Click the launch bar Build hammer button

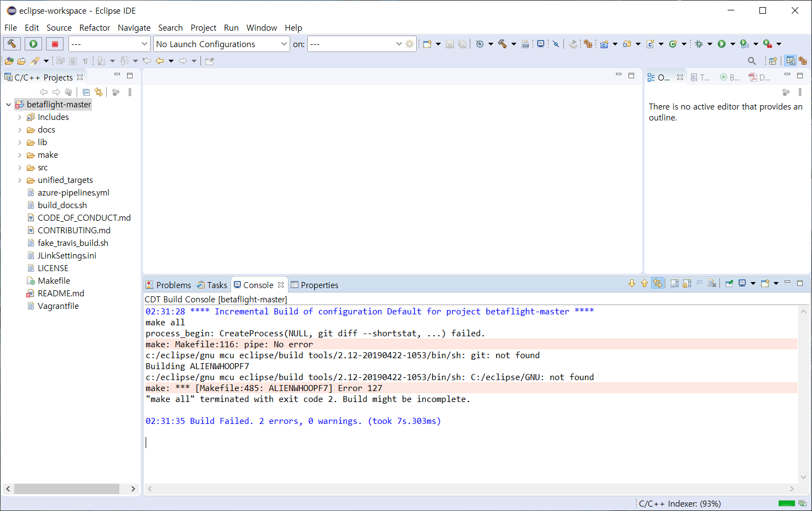coord(12,44)
